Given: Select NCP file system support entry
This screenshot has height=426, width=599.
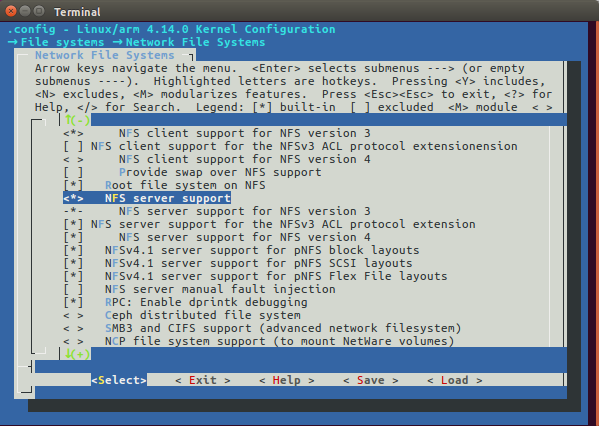Looking at the screenshot, I should (259, 341).
